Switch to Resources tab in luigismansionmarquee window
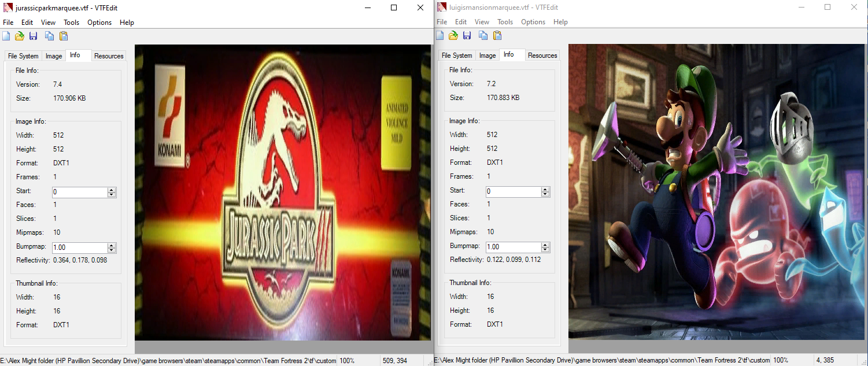This screenshot has height=366, width=868. click(542, 56)
